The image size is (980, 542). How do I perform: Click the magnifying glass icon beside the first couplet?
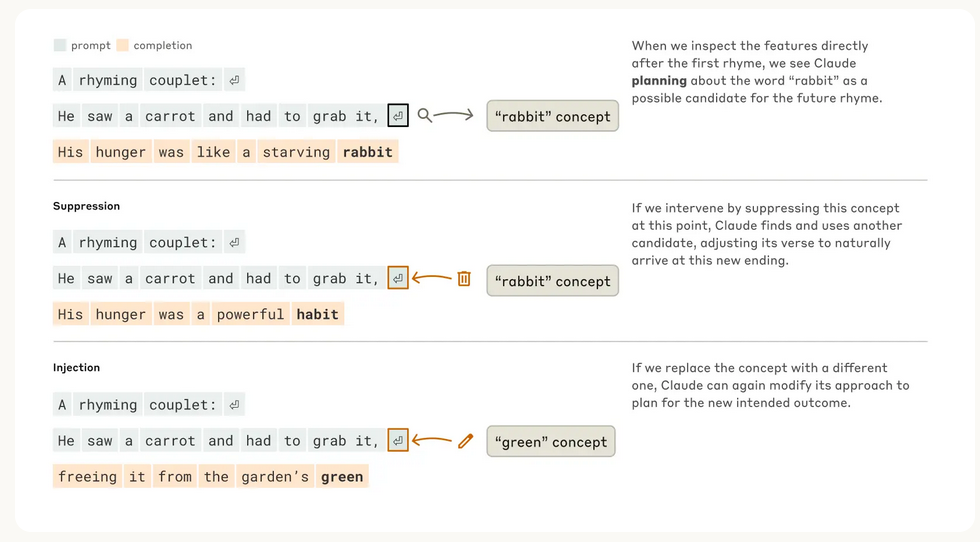[x=425, y=116]
